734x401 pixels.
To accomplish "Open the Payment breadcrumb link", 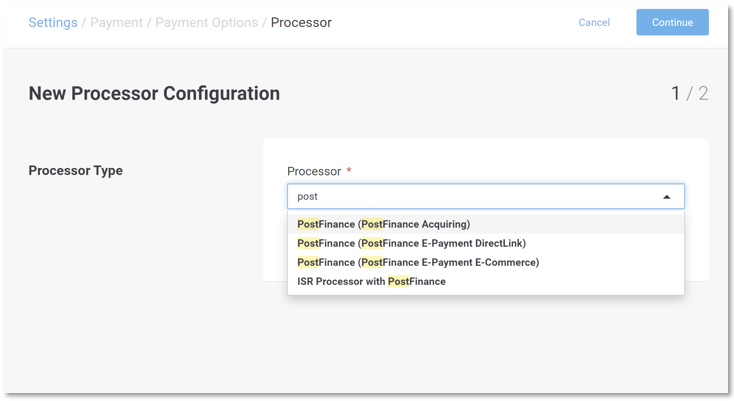I will (x=116, y=22).
